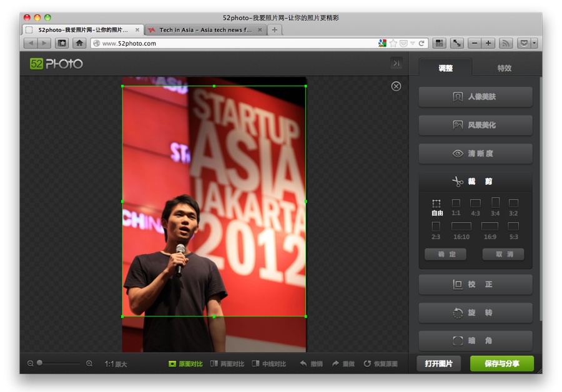Open the dropdown arrow beside pocket button

[534, 43]
